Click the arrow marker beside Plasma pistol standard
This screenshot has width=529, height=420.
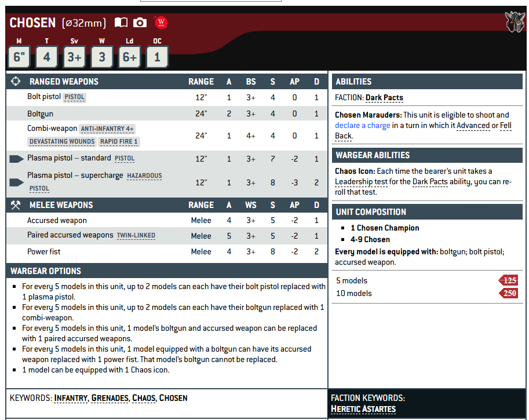click(x=16, y=159)
